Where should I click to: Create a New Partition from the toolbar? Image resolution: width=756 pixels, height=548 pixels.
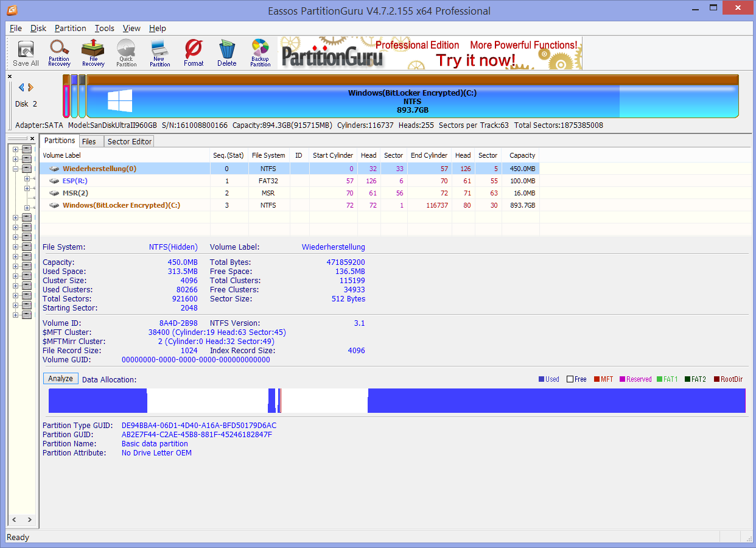coord(159,53)
